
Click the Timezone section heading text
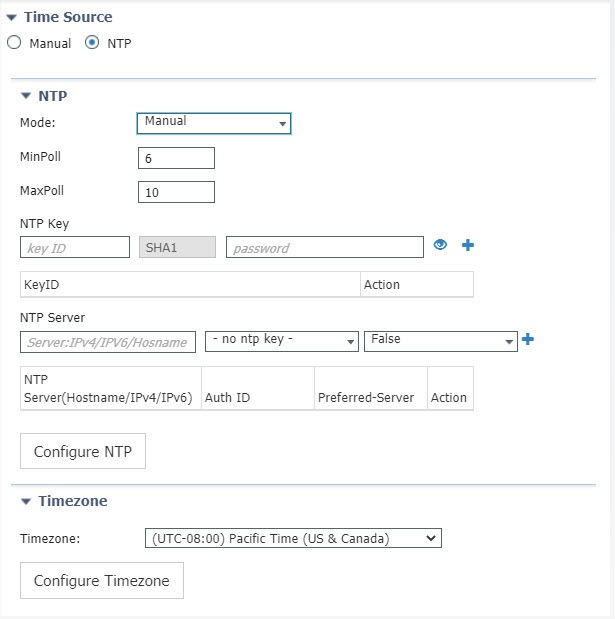(x=73, y=501)
